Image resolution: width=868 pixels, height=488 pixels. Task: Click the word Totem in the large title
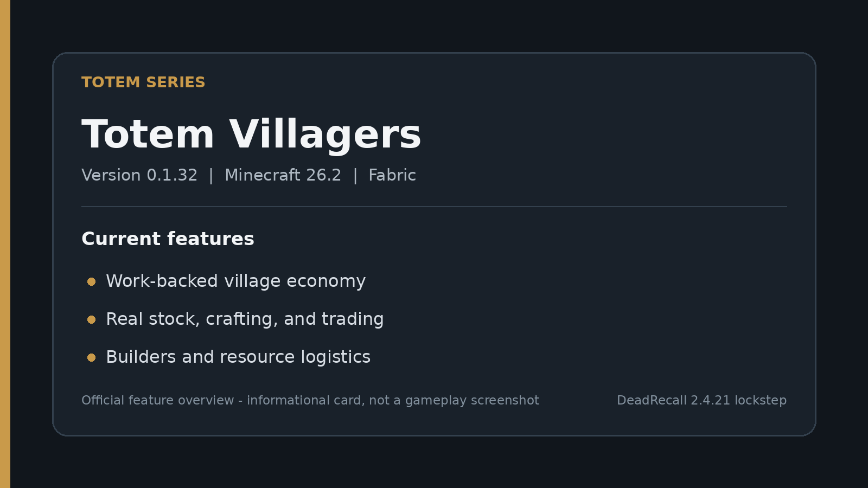(148, 134)
